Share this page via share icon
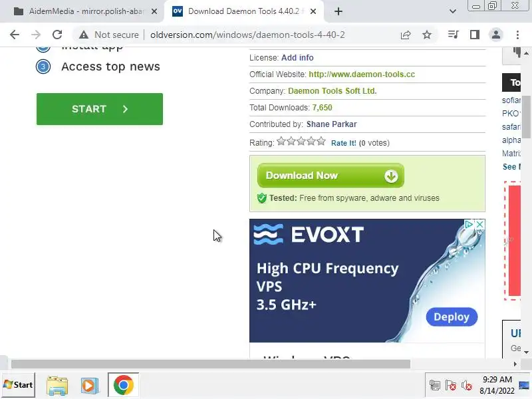 [406, 35]
